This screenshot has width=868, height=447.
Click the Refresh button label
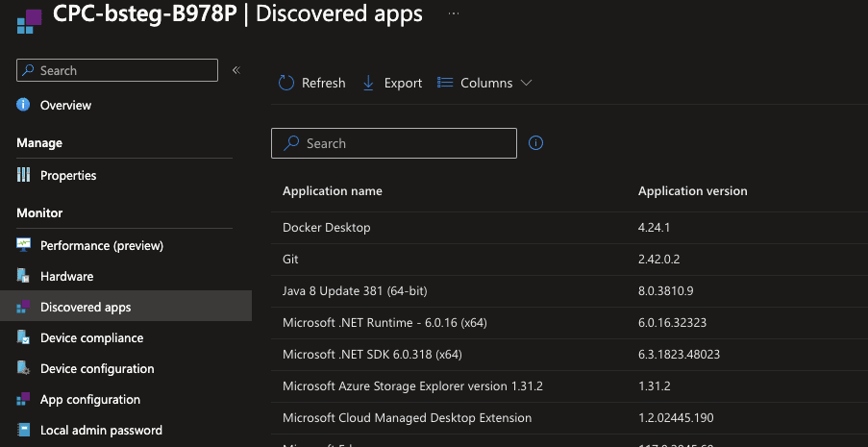click(323, 83)
